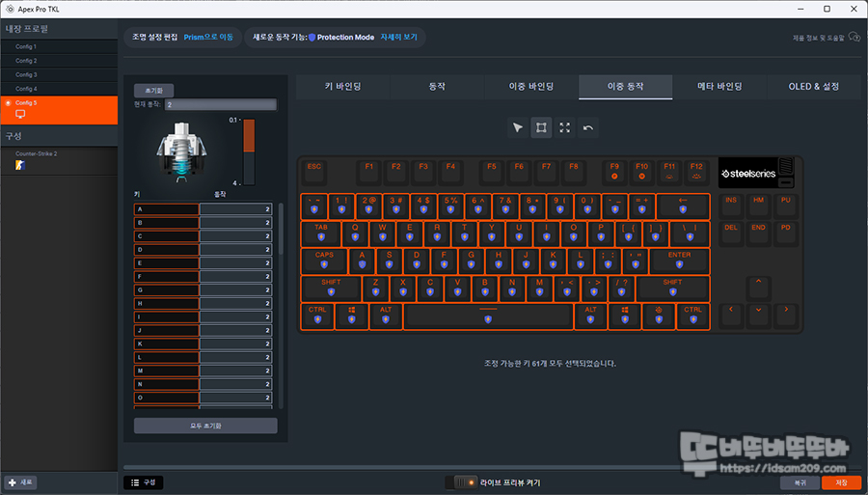Click the orange 저장 save button

841,482
